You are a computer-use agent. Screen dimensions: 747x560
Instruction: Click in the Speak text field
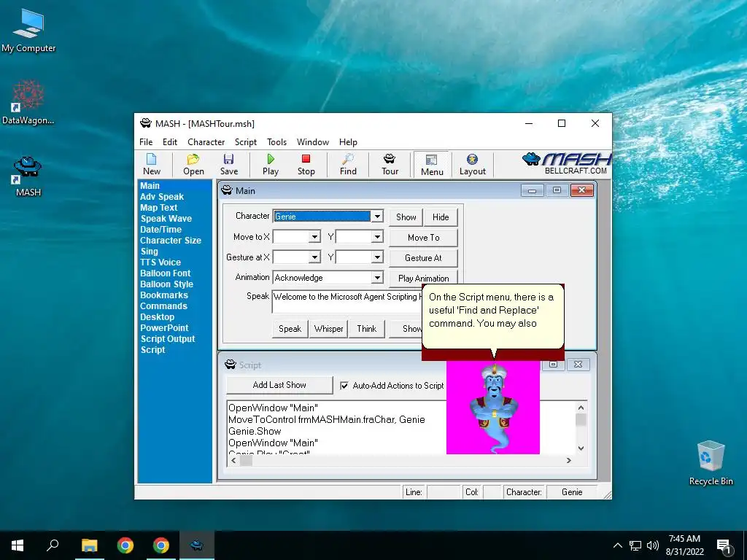tap(348, 302)
